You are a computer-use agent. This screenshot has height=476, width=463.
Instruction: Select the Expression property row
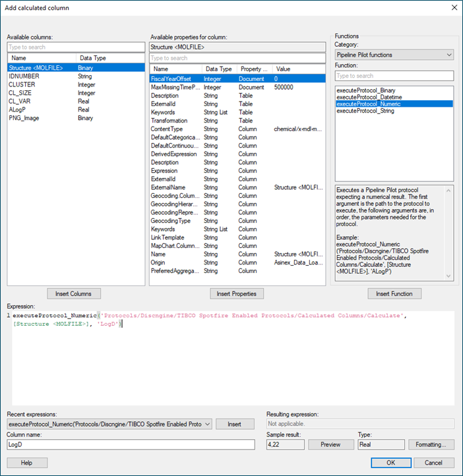tap(237, 171)
